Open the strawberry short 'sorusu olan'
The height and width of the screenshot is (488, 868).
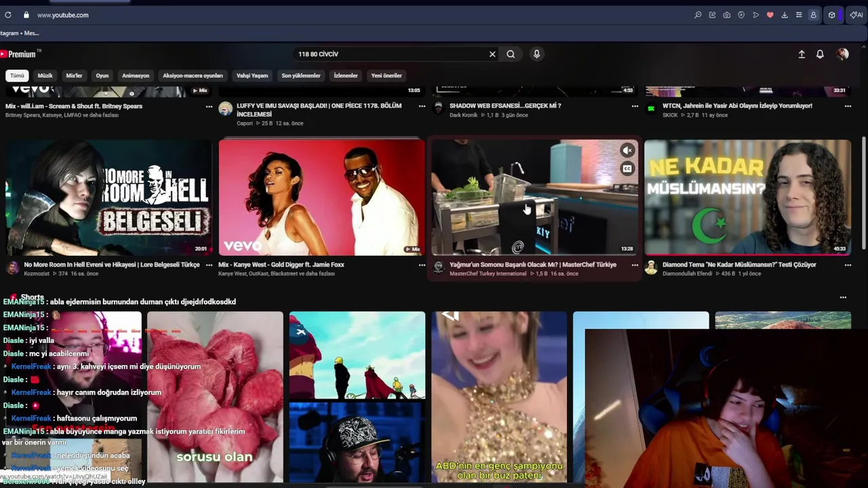(215, 397)
